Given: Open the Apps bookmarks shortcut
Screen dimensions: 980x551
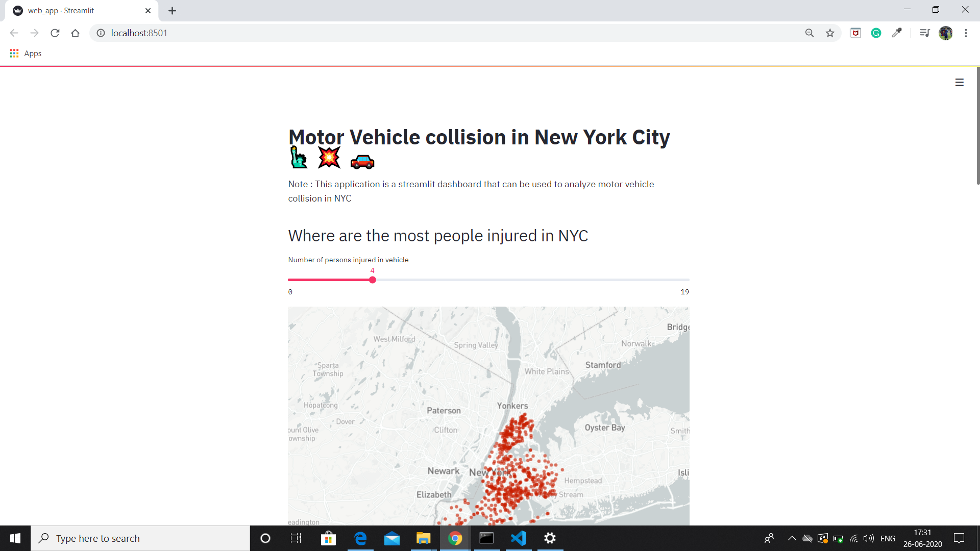Looking at the screenshot, I should (x=26, y=54).
